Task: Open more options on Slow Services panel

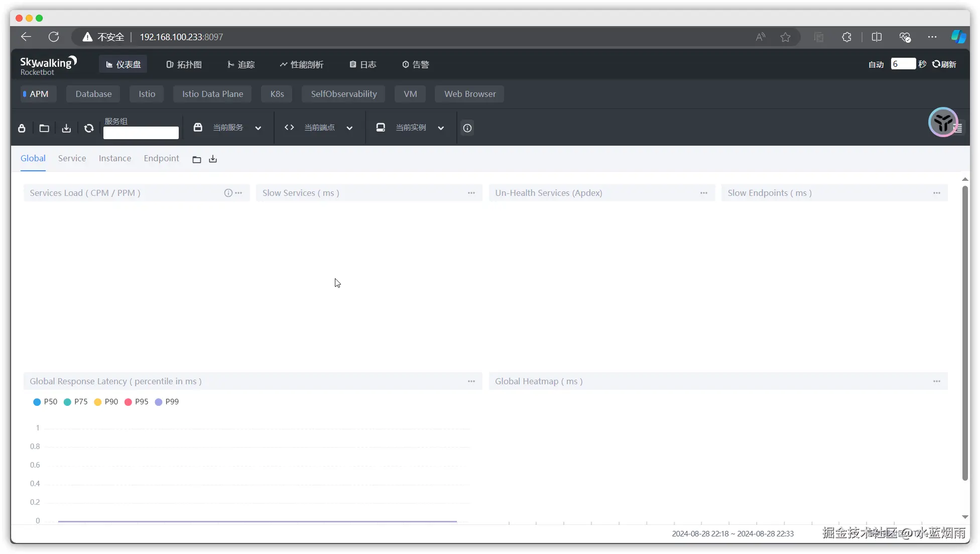Action: 471,193
